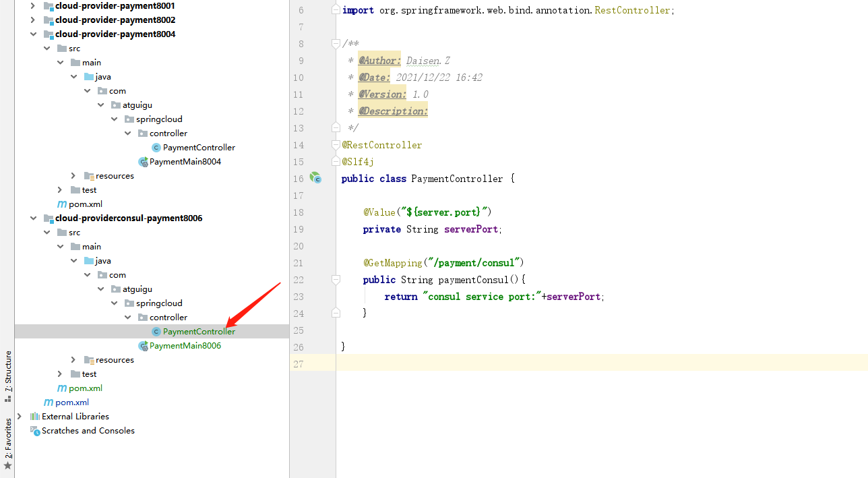This screenshot has width=868, height=478.
Task: Click the com package icon under payment8004
Action: point(102,91)
